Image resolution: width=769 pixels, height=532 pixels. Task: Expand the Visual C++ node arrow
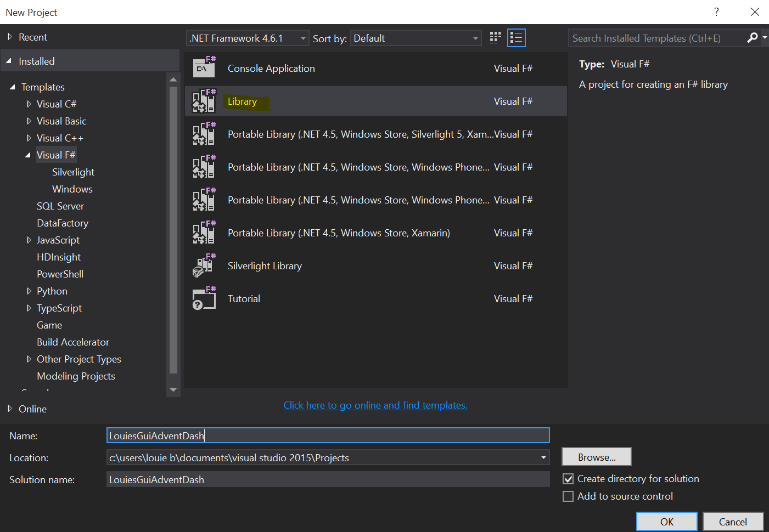coord(29,138)
